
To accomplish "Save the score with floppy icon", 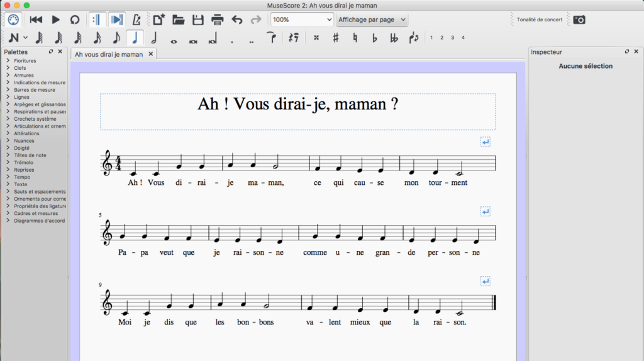I will [x=198, y=19].
